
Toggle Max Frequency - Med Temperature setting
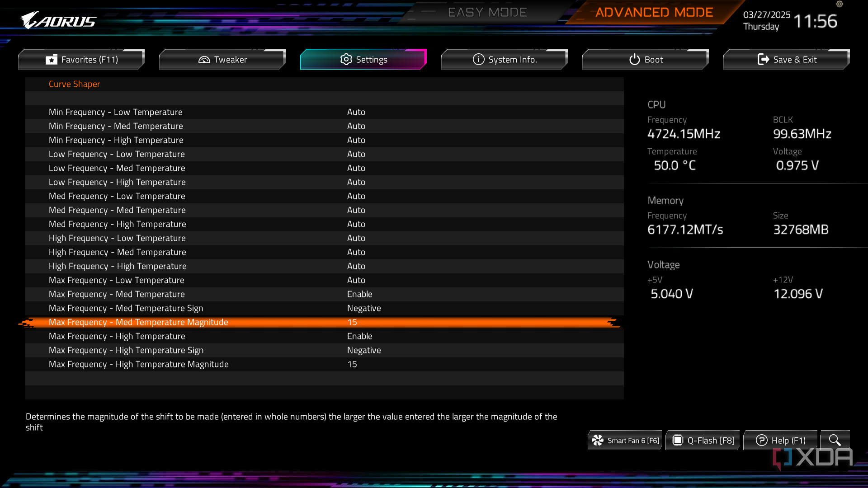[x=360, y=294]
